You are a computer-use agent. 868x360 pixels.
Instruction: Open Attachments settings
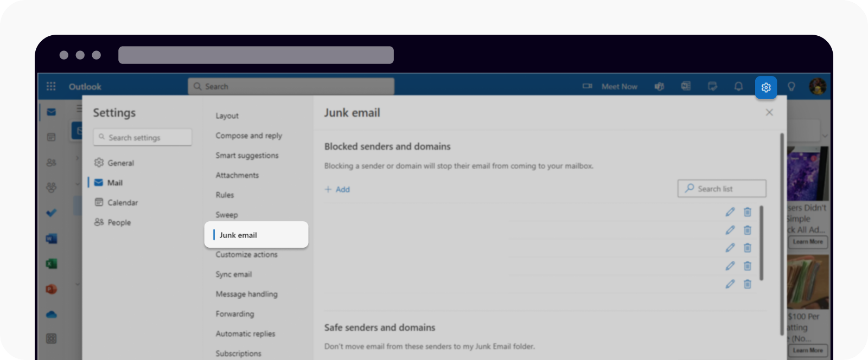(237, 175)
